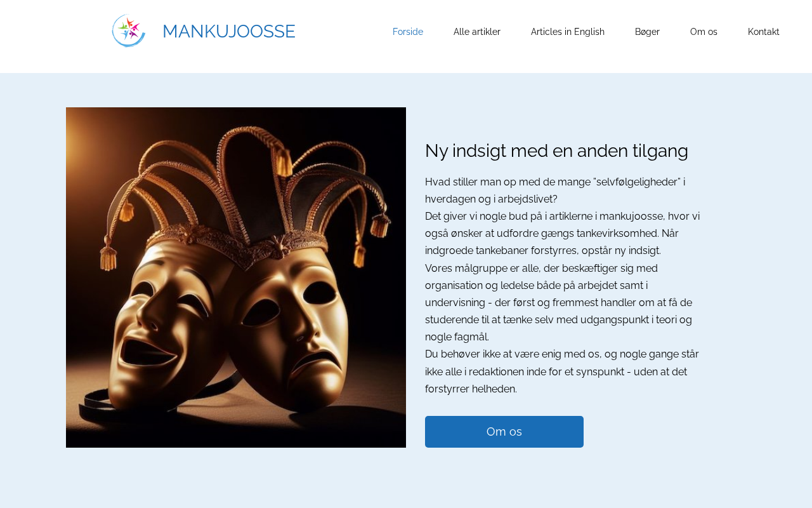Click the blue Om os button
The width and height of the screenshot is (812, 508).
(504, 432)
